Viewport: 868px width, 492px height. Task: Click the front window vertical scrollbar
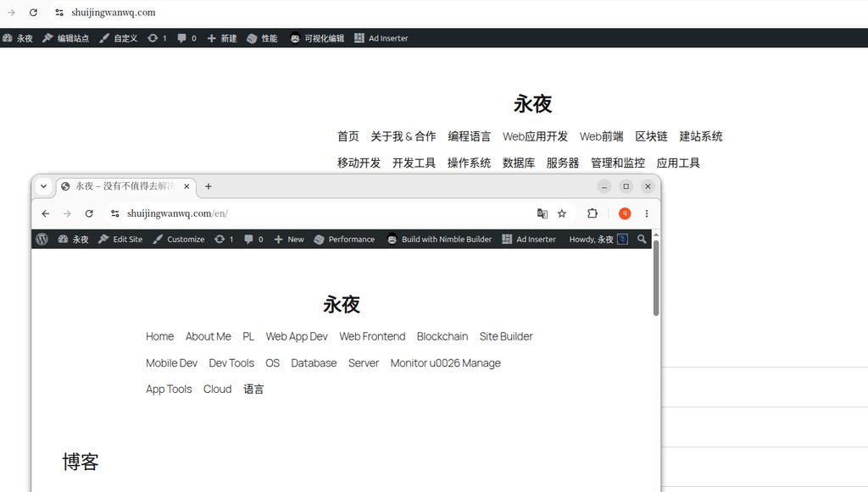click(656, 278)
